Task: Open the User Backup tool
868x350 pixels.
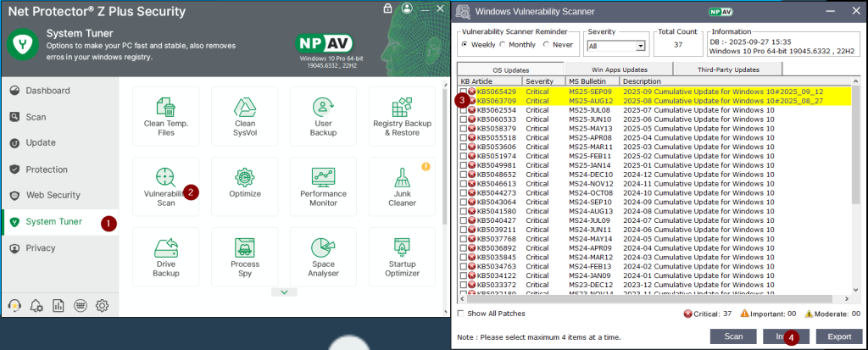Action: point(323,117)
